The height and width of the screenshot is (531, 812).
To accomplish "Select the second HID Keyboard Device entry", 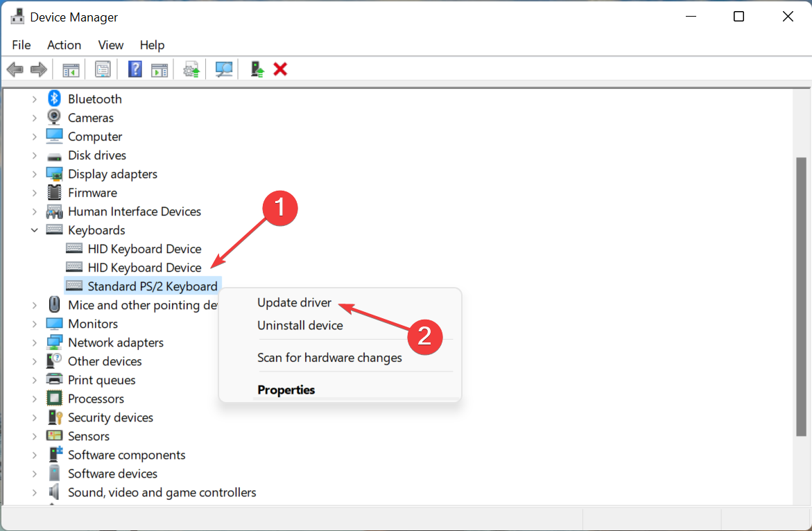I will 144,268.
